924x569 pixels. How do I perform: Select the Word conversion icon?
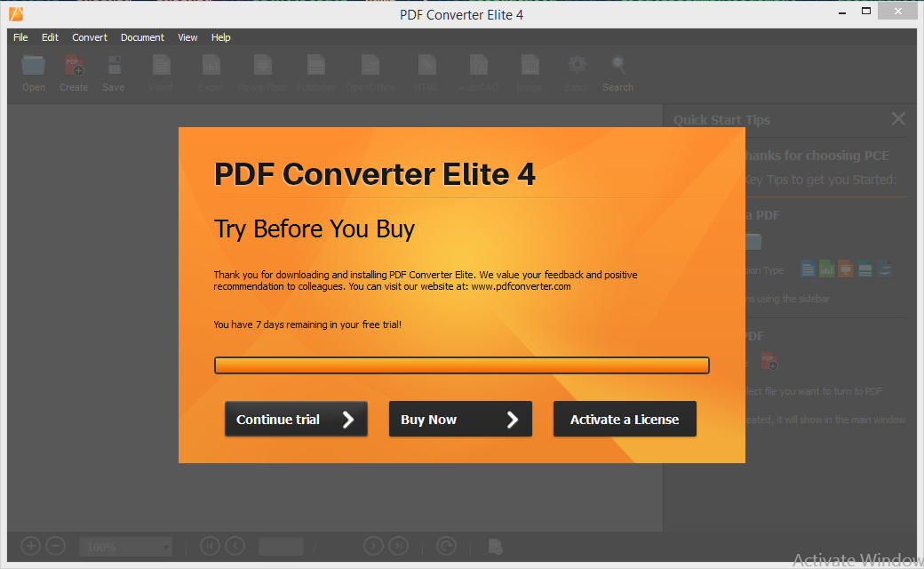point(161,66)
